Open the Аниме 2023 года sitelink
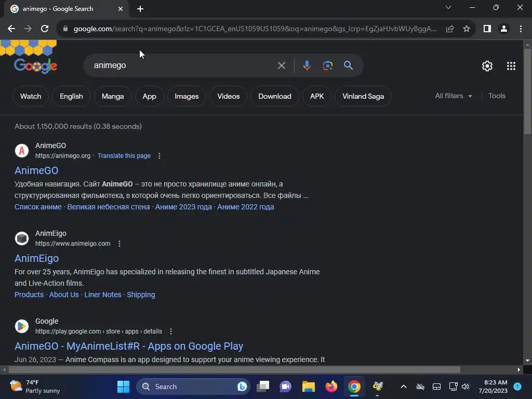The image size is (532, 399). point(183,207)
